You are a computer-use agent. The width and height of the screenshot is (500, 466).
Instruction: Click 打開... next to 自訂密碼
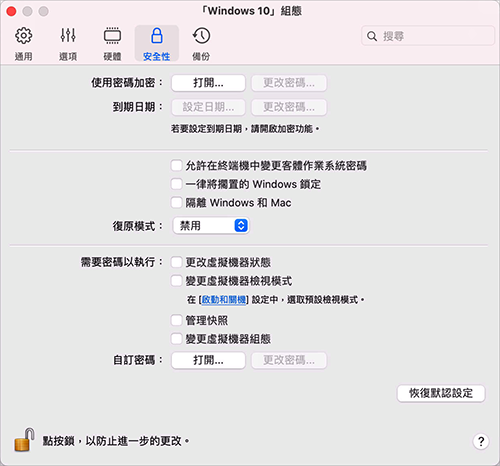[x=208, y=360]
